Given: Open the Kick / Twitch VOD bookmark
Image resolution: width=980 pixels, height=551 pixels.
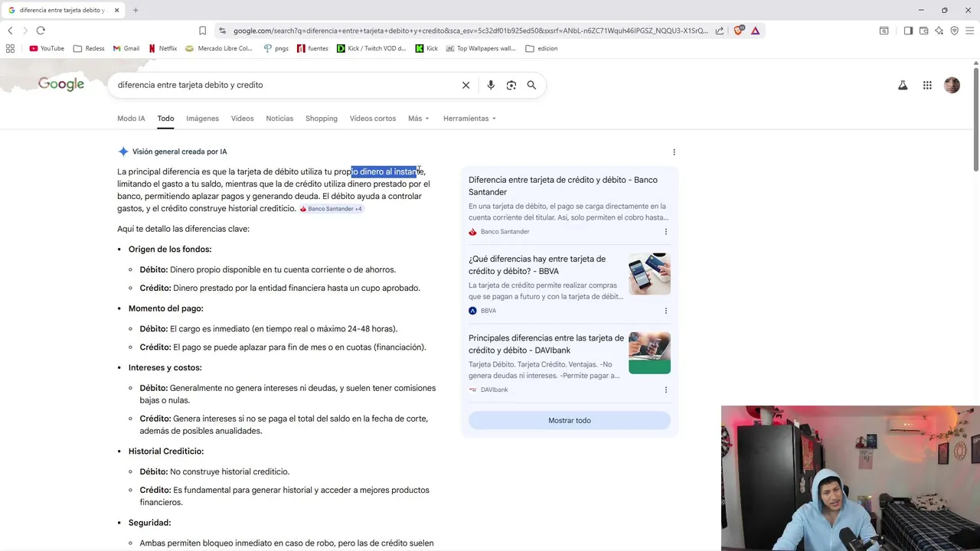Looking at the screenshot, I should click(372, 48).
